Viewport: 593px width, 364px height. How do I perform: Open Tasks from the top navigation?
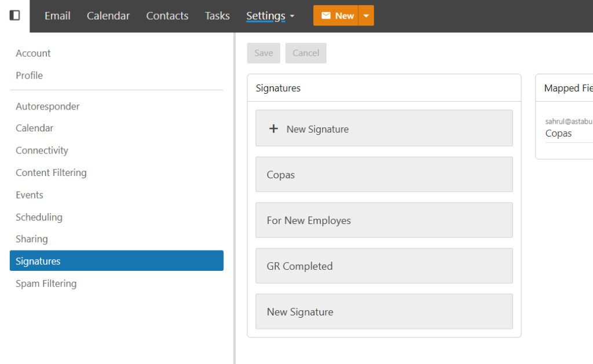(217, 16)
